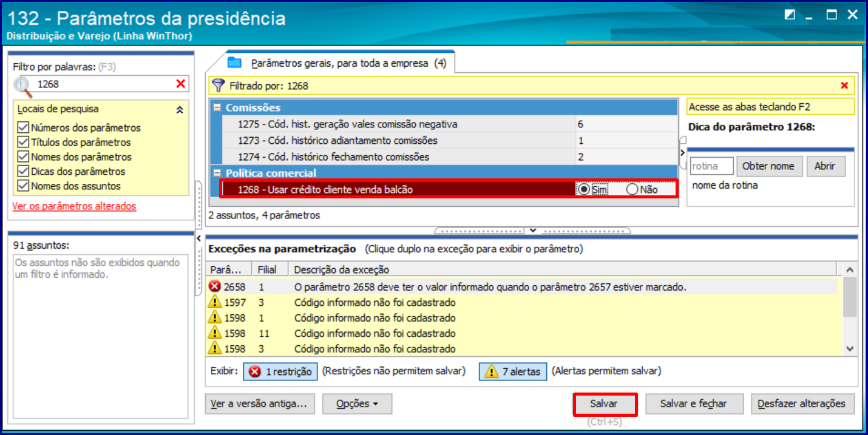The width and height of the screenshot is (868, 435).
Task: Click the 'rotina' input field
Action: (x=712, y=166)
